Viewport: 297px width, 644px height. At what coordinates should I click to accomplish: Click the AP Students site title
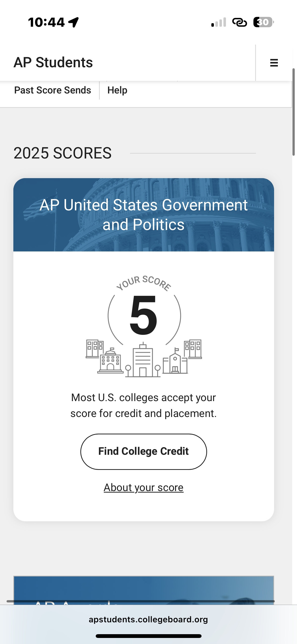(x=53, y=62)
